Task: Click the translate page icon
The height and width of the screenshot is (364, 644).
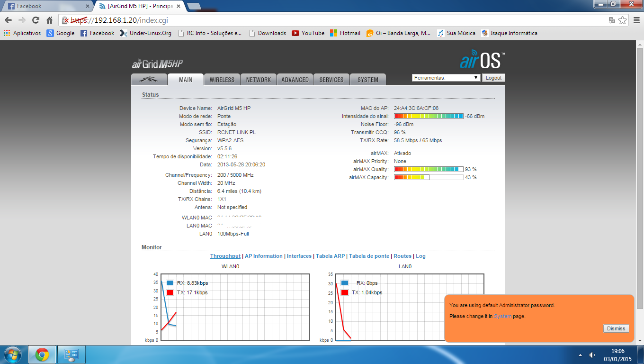Action: pyautogui.click(x=612, y=20)
